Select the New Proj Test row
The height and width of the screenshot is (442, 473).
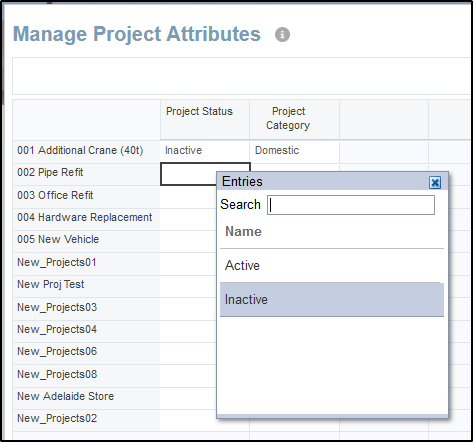tap(86, 284)
